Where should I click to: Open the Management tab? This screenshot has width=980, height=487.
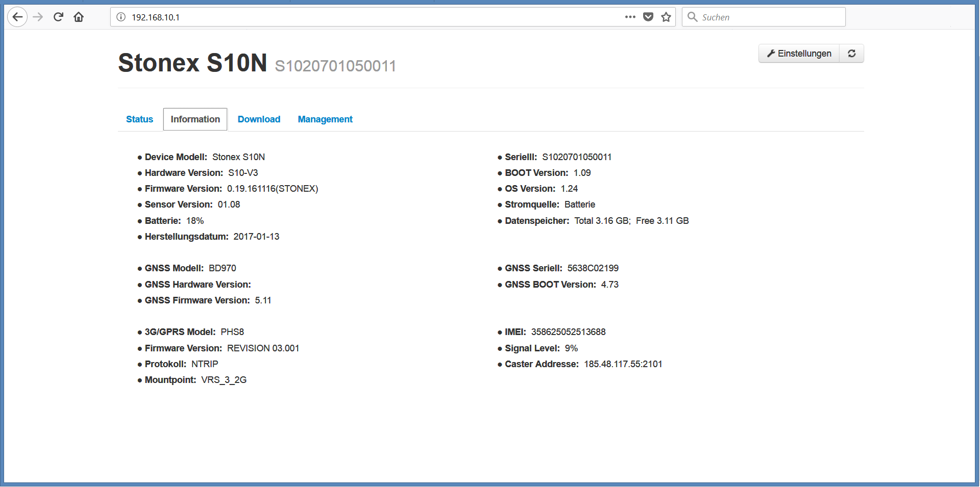click(325, 119)
